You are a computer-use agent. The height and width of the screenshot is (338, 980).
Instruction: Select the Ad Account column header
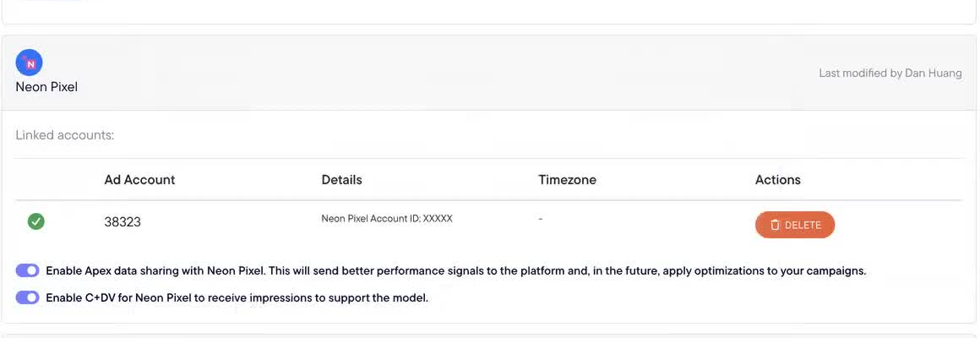[x=139, y=180]
